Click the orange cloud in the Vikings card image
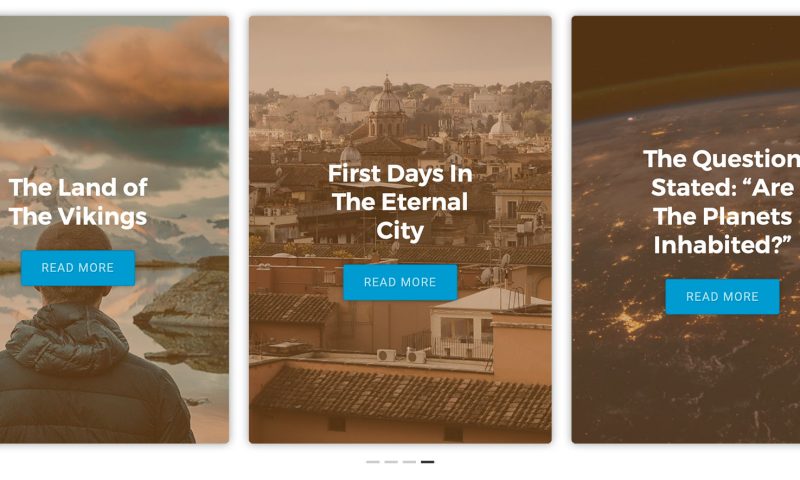 pyautogui.click(x=122, y=71)
